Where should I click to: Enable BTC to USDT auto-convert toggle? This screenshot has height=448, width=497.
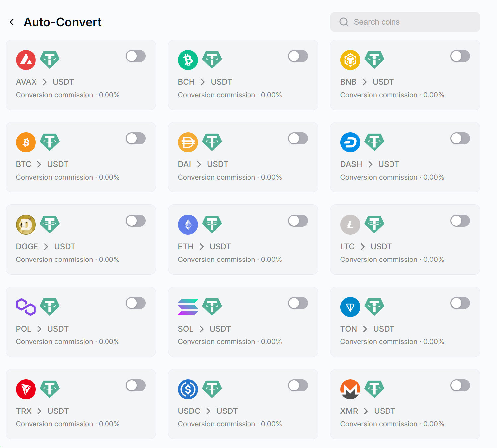(x=136, y=138)
